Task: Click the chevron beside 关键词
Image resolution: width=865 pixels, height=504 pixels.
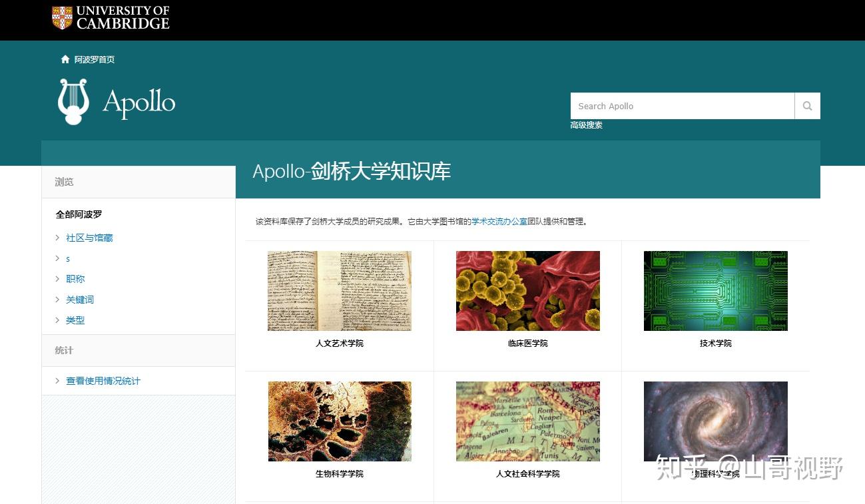Action: point(57,300)
